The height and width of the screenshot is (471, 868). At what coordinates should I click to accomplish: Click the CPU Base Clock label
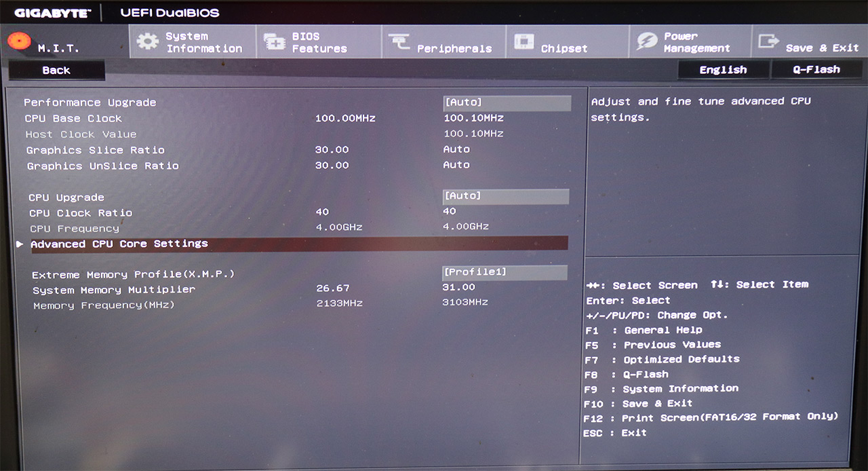click(x=73, y=118)
